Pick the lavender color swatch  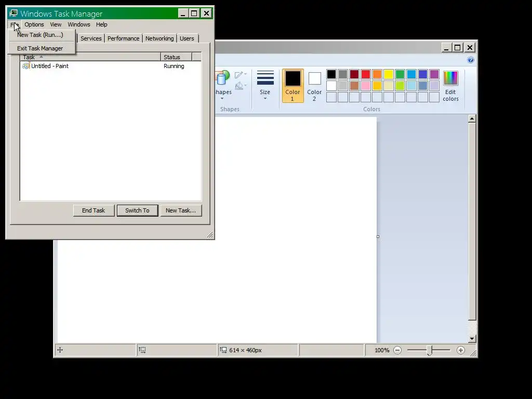tap(434, 86)
